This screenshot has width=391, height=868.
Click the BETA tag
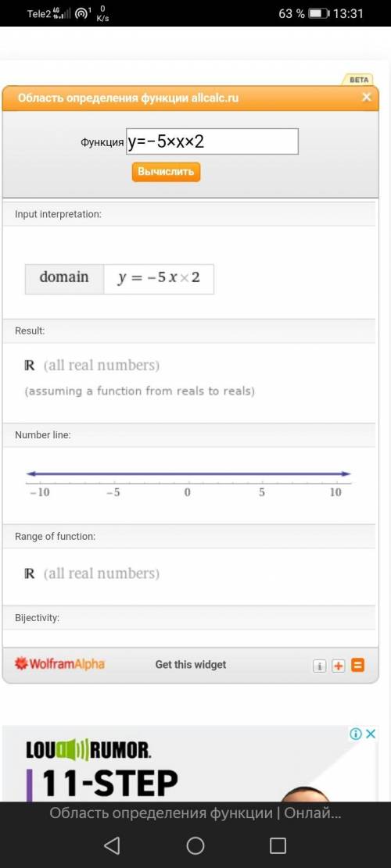point(359,80)
